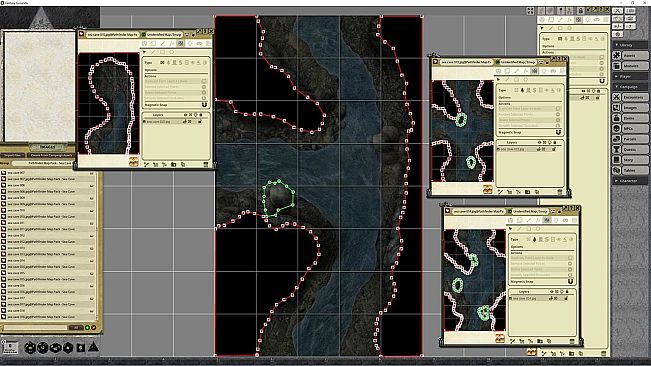
Task: Click the d6 cube die in dice tray
Action: [x=81, y=348]
